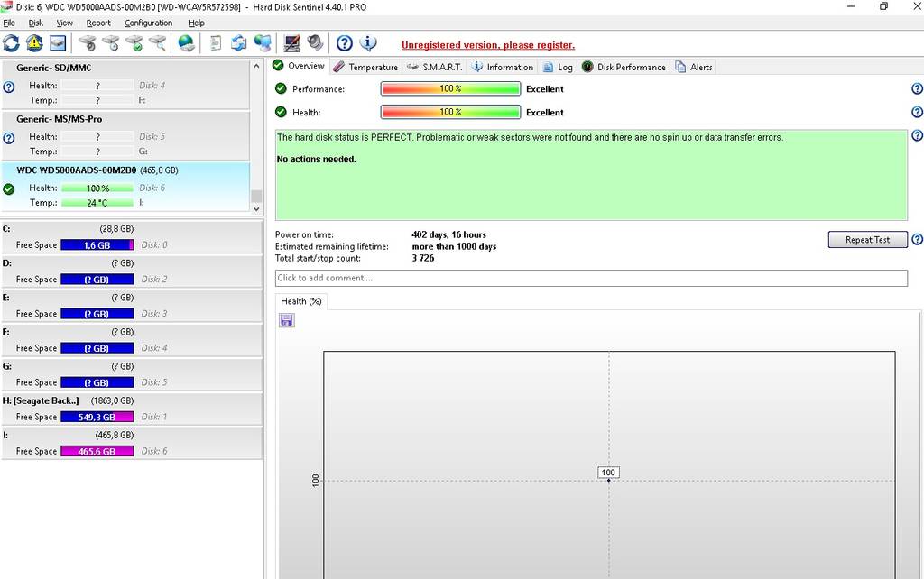This screenshot has width=924, height=579.
Task: Save the health graph using floppy icon
Action: point(287,320)
